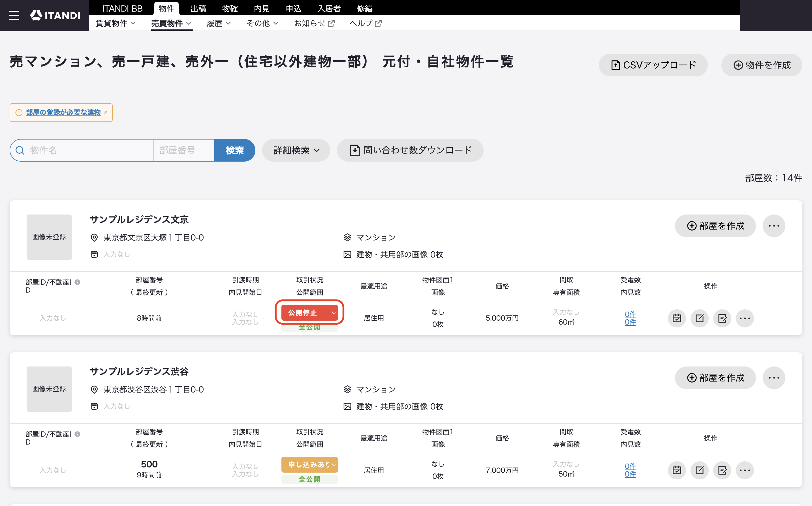Open calendar icon in サンプルレジデンス渋谷 row
Screen dimensions: 812x506
point(677,470)
